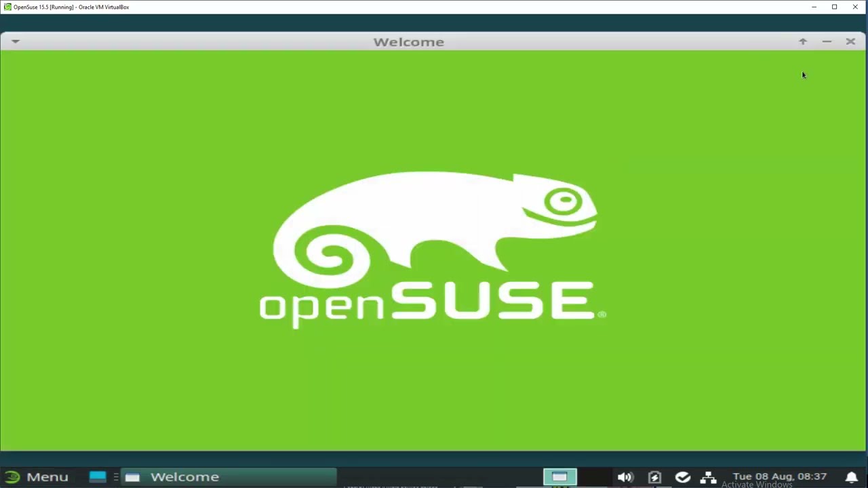Switch to the first workspace in pager

559,477
